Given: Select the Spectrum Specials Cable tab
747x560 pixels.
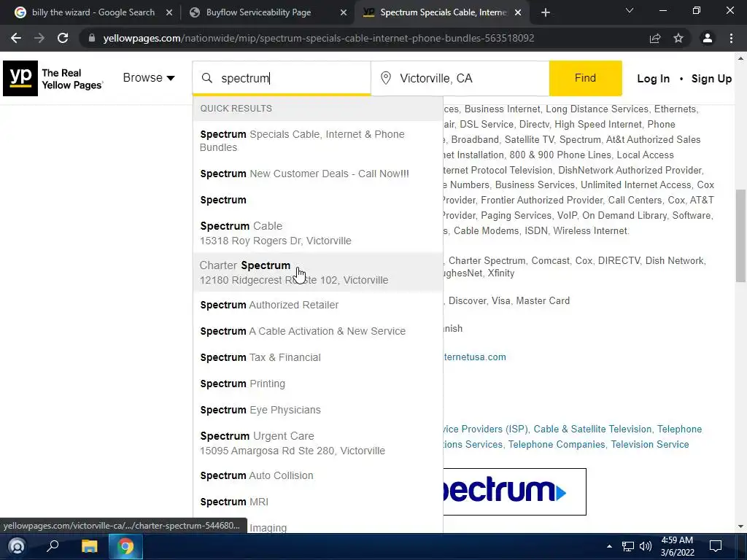Looking at the screenshot, I should (442, 13).
